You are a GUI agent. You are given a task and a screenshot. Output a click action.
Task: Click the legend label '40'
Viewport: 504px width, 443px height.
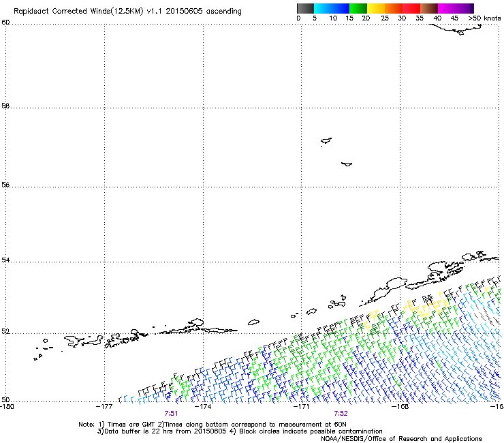(437, 18)
